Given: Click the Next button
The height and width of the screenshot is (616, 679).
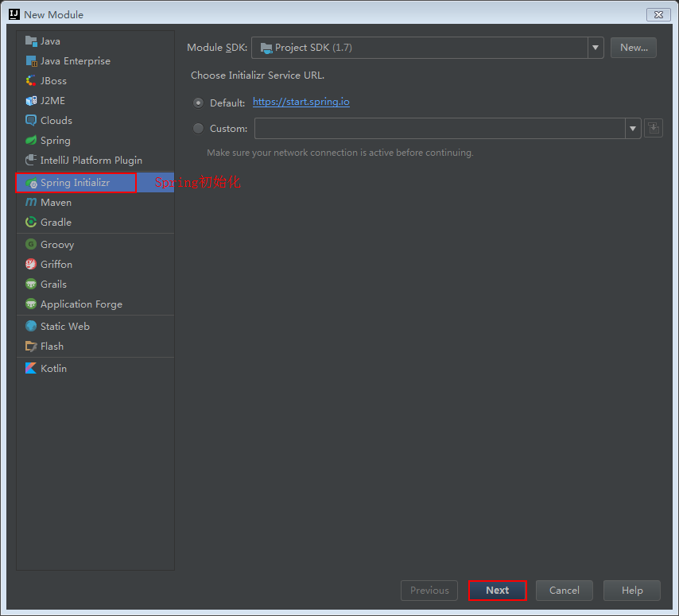Looking at the screenshot, I should [497, 591].
